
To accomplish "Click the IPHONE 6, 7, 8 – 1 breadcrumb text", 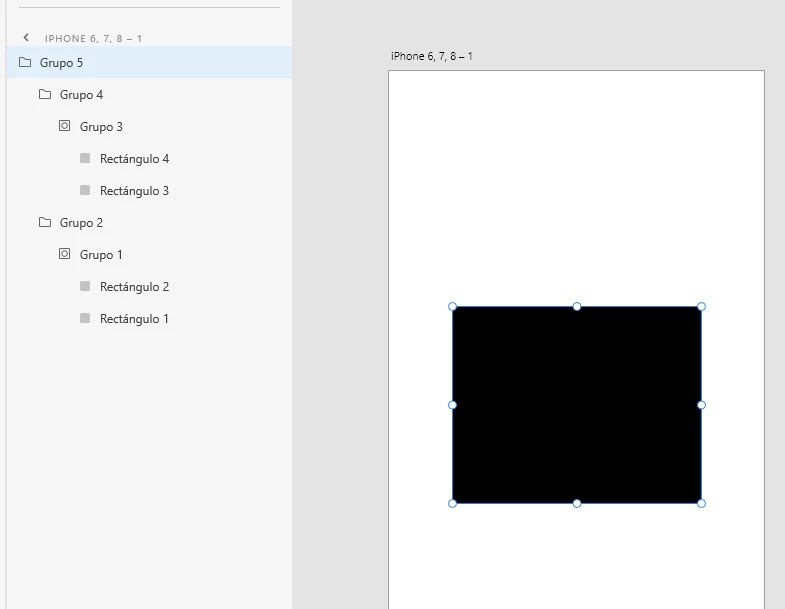I will (93, 39).
